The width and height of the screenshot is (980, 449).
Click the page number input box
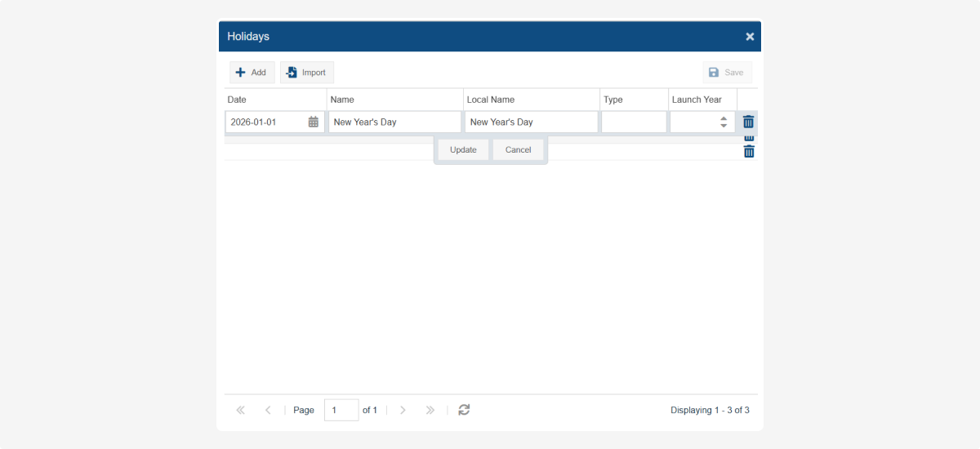click(x=341, y=411)
